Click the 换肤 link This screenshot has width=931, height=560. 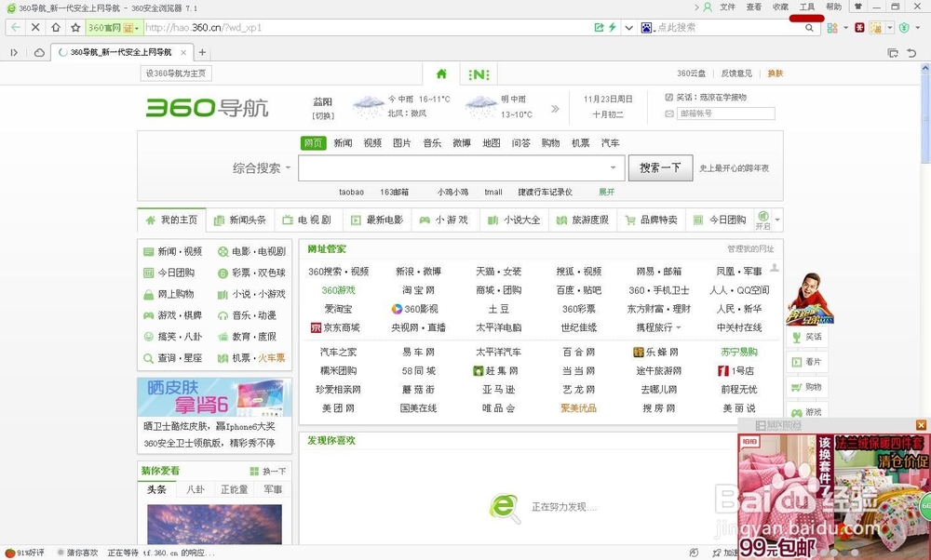[775, 73]
